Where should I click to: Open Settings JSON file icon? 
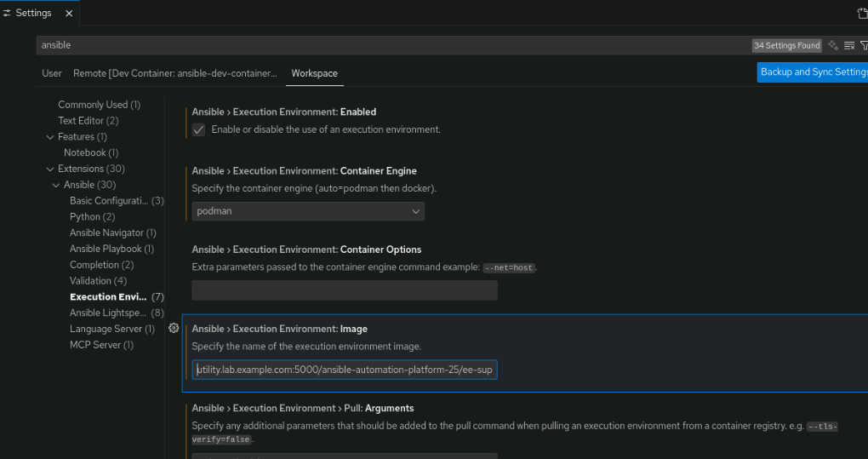pyautogui.click(x=861, y=13)
